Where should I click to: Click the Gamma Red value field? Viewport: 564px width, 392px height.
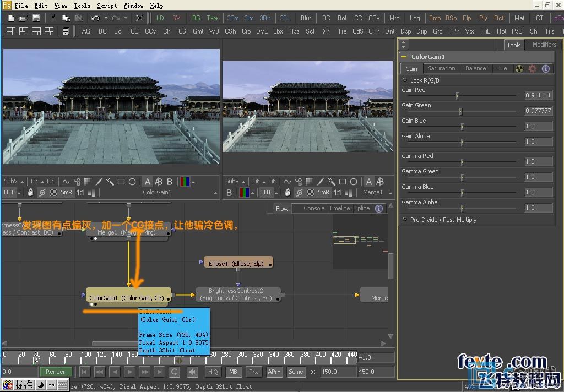[x=539, y=161]
